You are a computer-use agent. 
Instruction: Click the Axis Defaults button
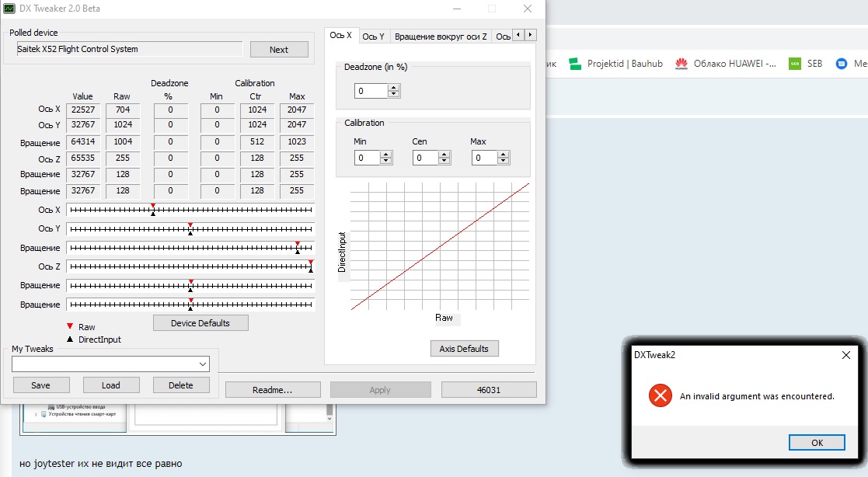(464, 349)
